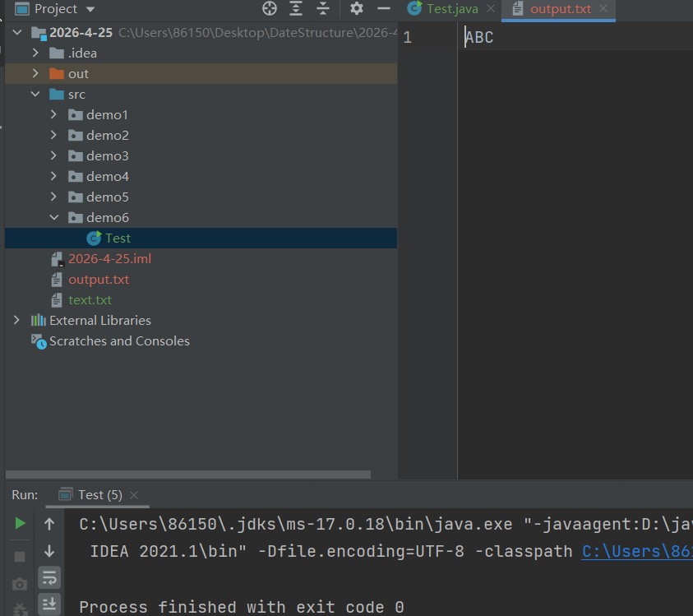Select text.txt in project tree

tap(90, 300)
